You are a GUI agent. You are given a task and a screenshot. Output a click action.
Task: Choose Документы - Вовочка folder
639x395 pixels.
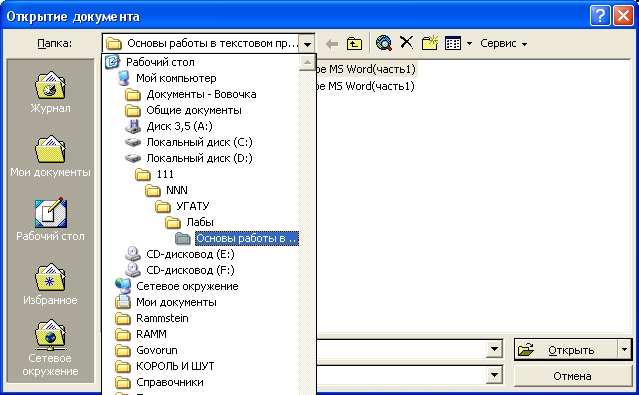(201, 94)
